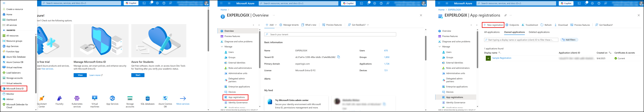The image size is (644, 112).
Task: Open All services in the home sidebar
Action: tap(12, 25)
